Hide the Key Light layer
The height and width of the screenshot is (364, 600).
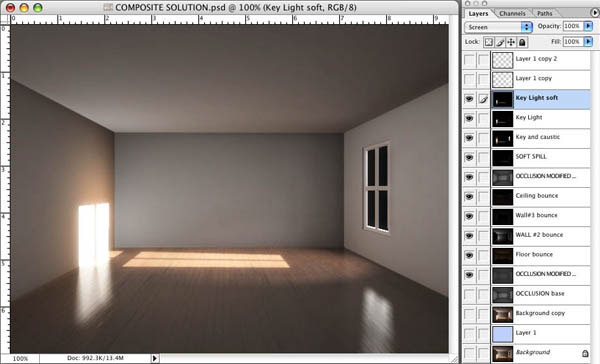click(469, 118)
